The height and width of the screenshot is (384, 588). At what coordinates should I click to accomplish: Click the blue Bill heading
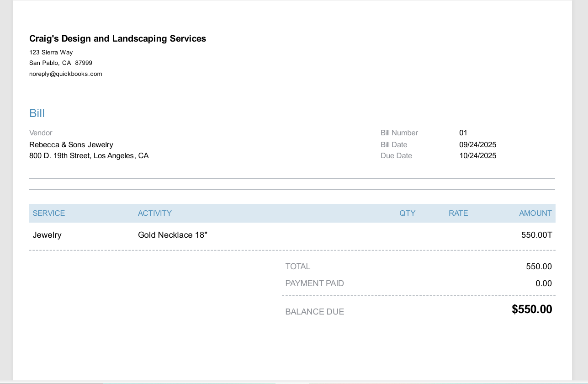37,113
